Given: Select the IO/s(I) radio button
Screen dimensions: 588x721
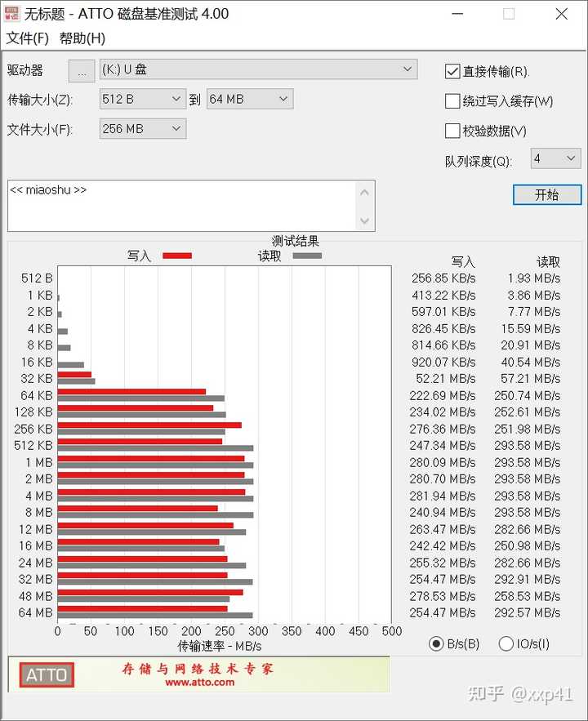Looking at the screenshot, I should click(x=506, y=643).
